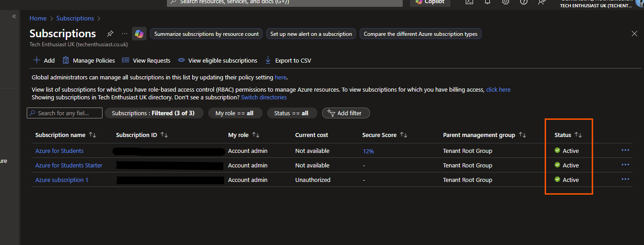Click Set up new alert on a subscription
Screen dimensions: 644x245
(x=311, y=34)
